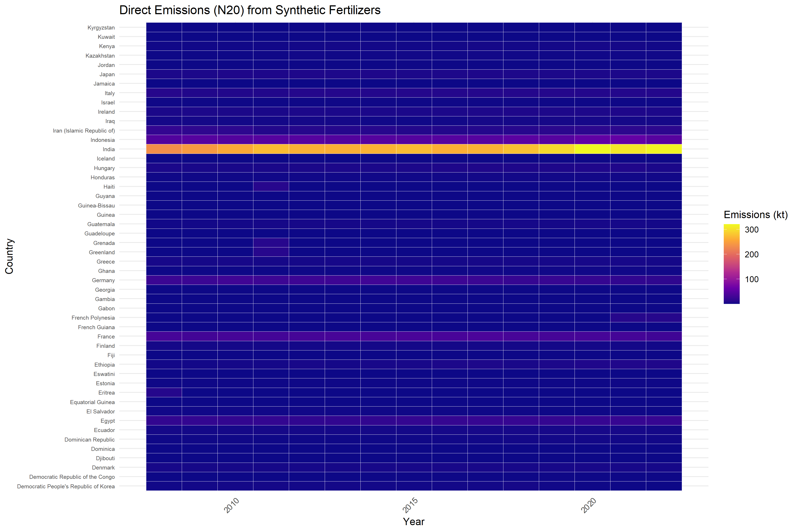Viewport: 798px width, 532px height.
Task: Click the Kenya country label
Action: point(107,47)
